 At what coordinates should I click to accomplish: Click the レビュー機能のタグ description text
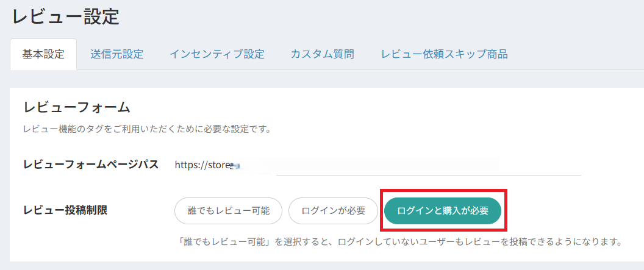pos(146,129)
